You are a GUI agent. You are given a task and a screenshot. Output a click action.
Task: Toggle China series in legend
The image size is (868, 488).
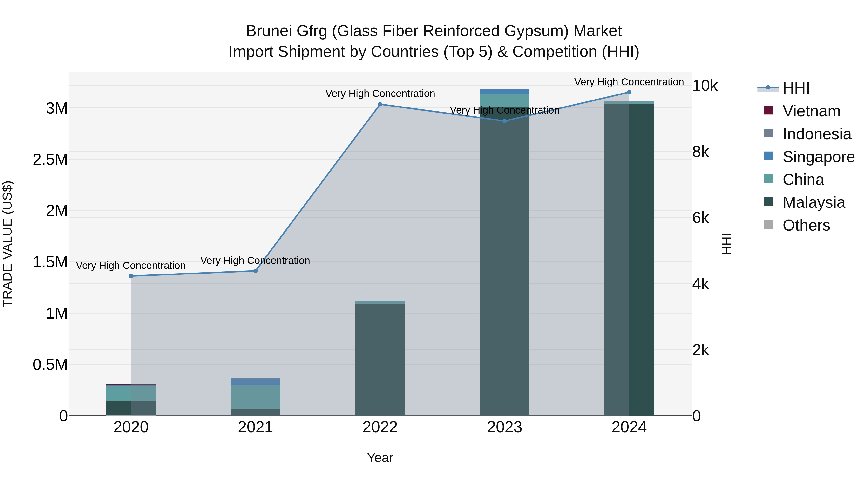point(793,180)
